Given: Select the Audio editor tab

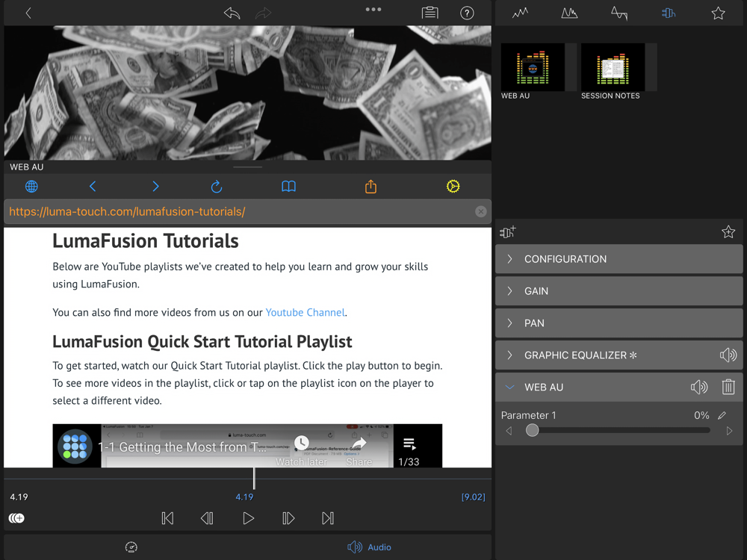Looking at the screenshot, I should coord(369,547).
